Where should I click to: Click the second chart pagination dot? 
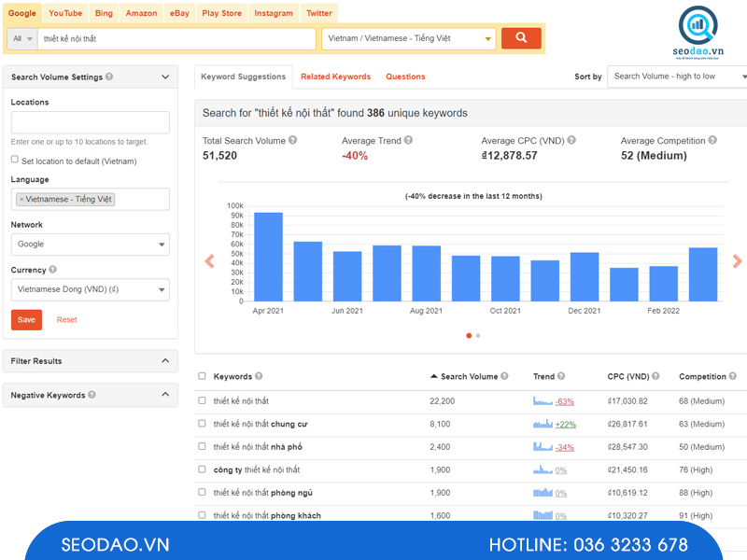click(478, 335)
